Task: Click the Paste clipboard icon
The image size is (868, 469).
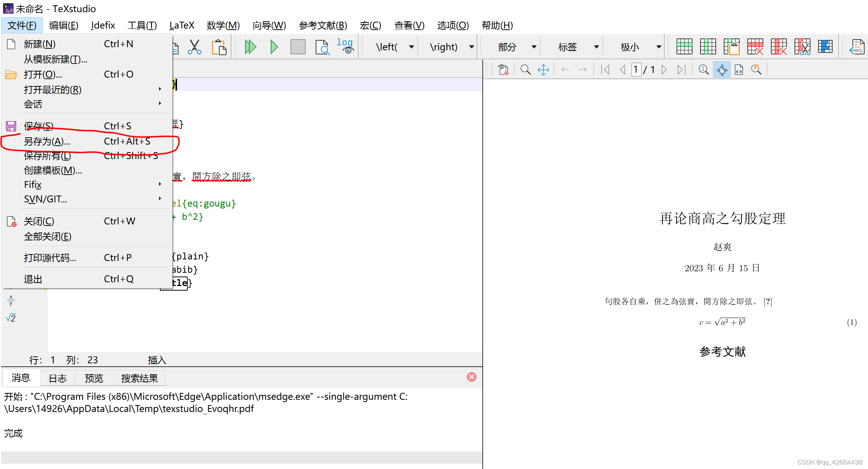Action: click(x=219, y=47)
